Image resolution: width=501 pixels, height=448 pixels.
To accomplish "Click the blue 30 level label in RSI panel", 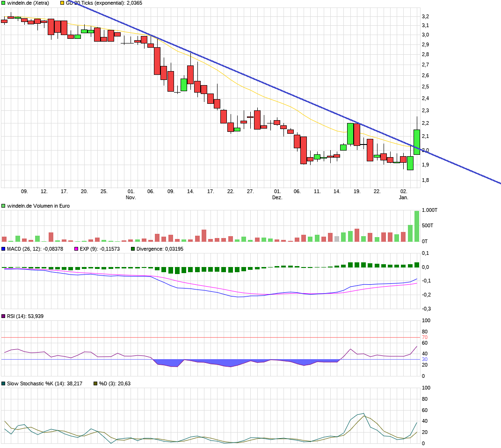I will (425, 359).
